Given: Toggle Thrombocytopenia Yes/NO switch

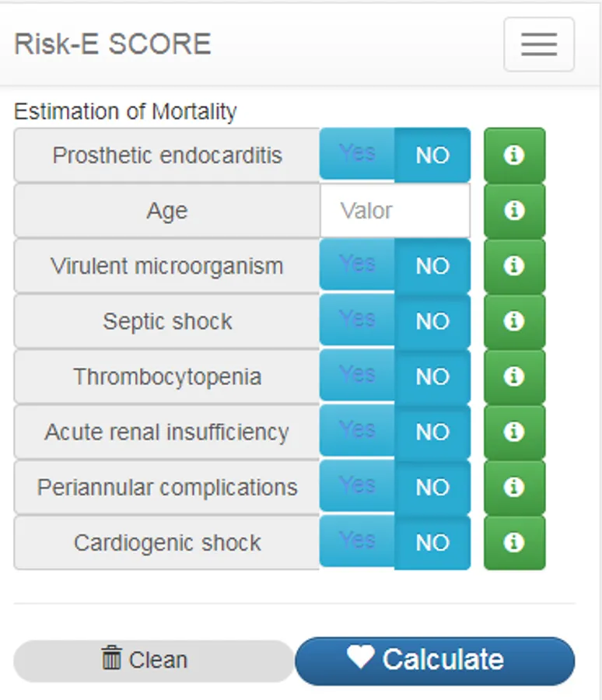Looking at the screenshot, I should 395,376.
